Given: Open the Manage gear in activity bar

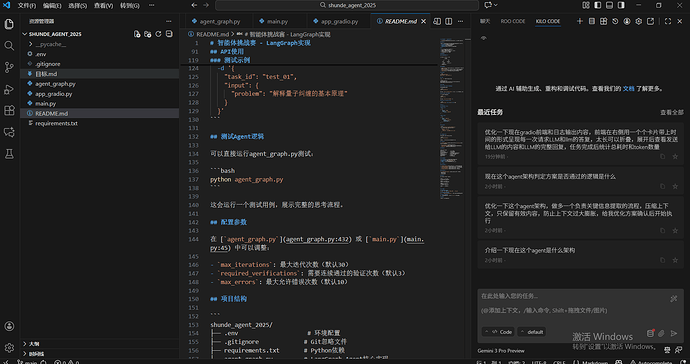Looking at the screenshot, I should point(9,348).
